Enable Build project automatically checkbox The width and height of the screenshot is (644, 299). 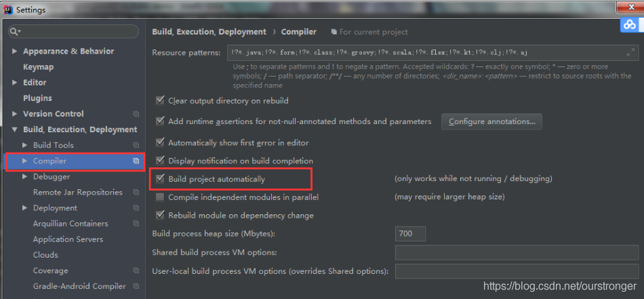pos(160,179)
